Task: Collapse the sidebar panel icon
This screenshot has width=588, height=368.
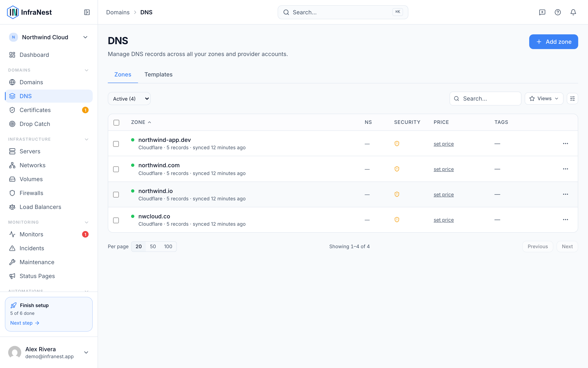Action: (x=87, y=12)
